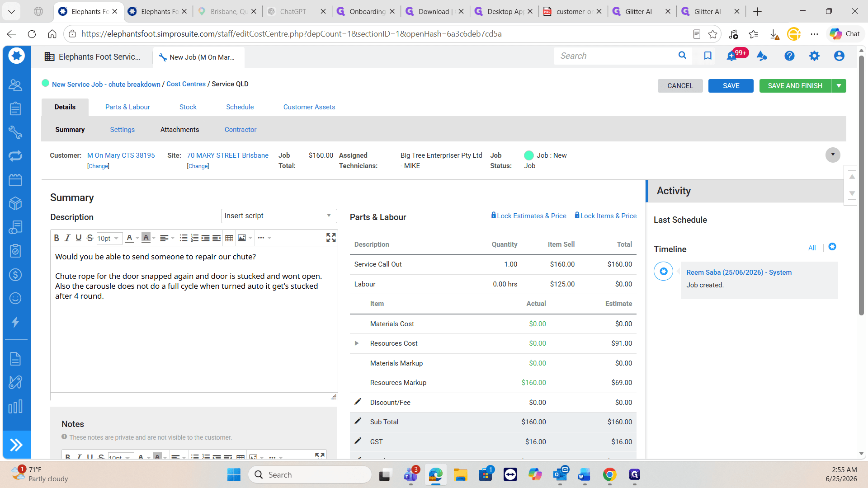The height and width of the screenshot is (488, 868).
Task: Open Schedule calendar icon in sidebar
Action: (15, 180)
